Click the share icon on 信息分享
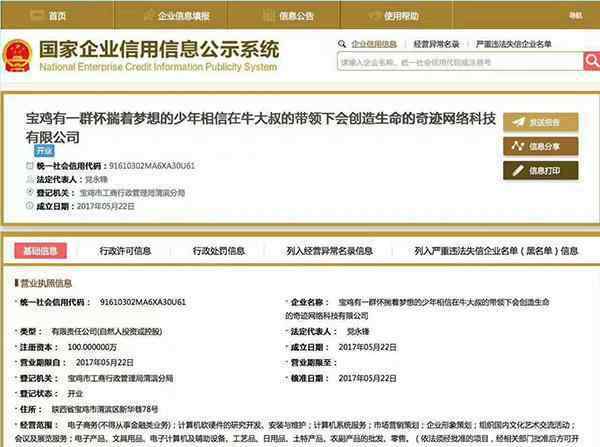This screenshot has height=447, width=600. click(x=518, y=146)
